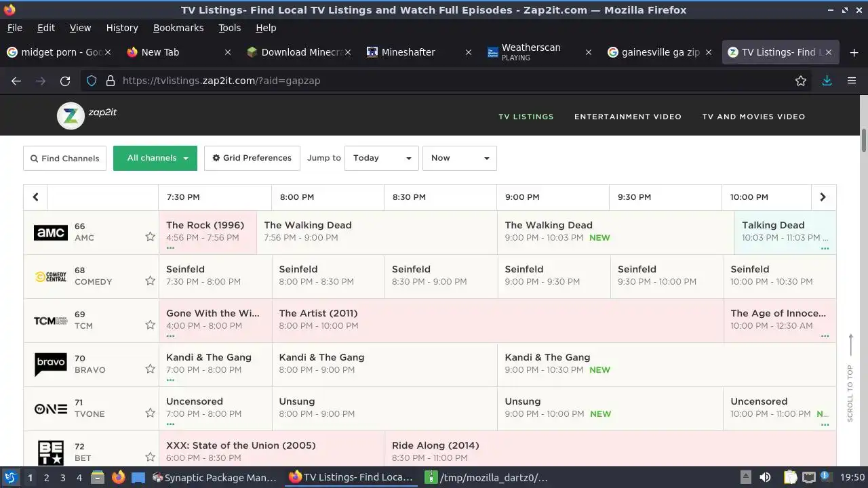Viewport: 868px width, 488px height.
Task: Favorite the Bravo channel star
Action: 150,369
